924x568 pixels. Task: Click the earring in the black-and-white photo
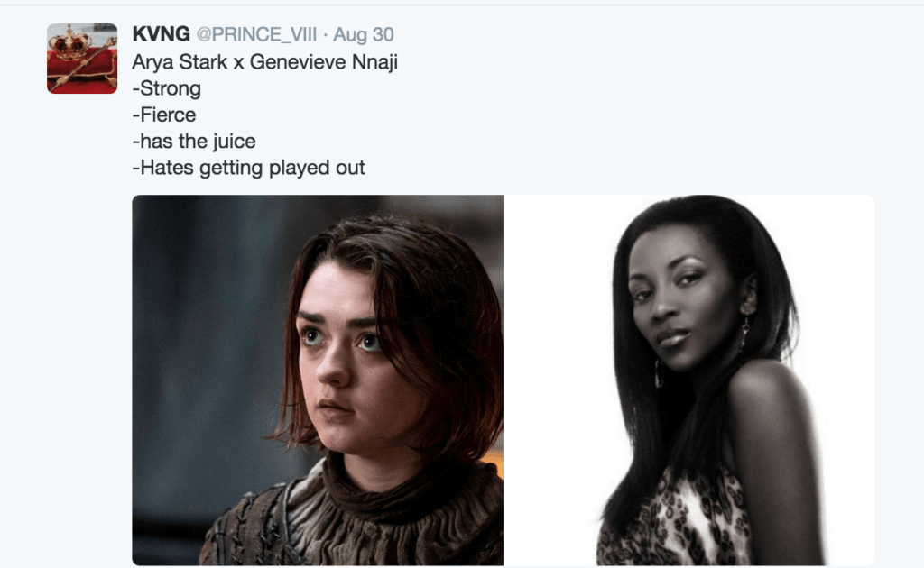[744, 333]
